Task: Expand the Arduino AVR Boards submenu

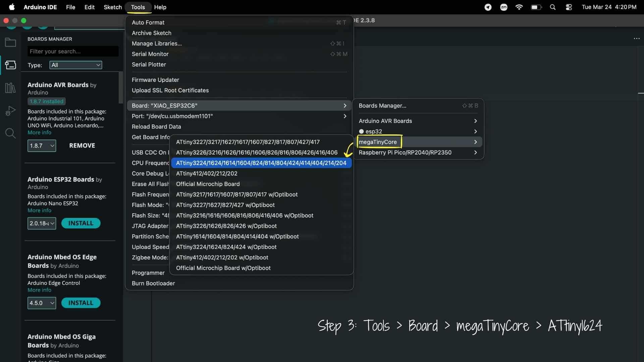Action: tap(418, 121)
